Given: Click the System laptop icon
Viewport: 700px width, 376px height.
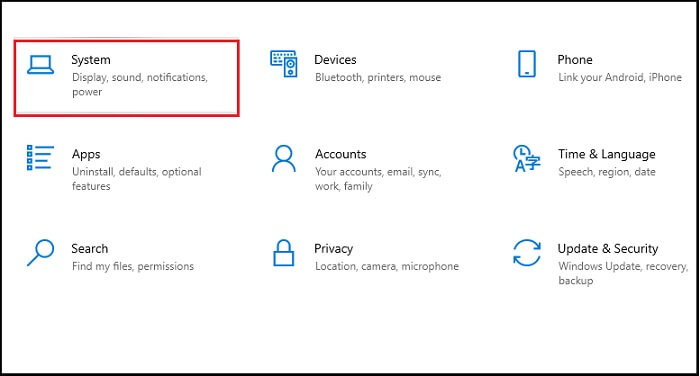Looking at the screenshot, I should (x=41, y=65).
